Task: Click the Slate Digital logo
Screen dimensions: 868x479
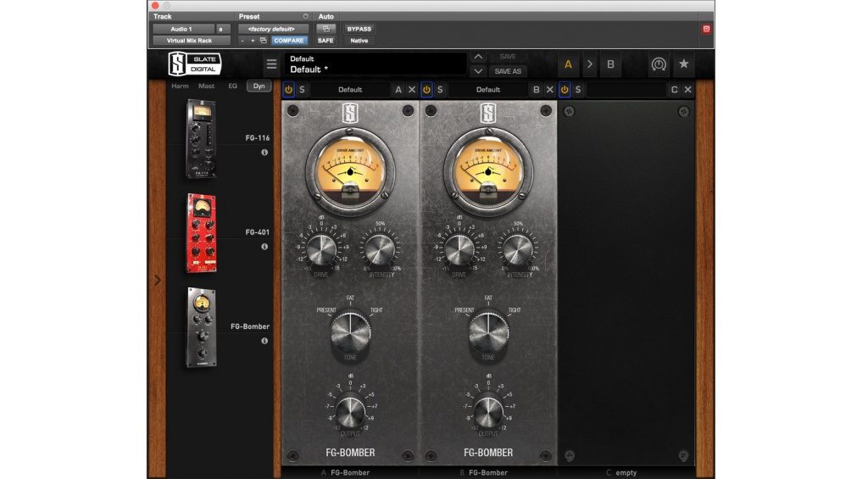Action: (x=195, y=64)
